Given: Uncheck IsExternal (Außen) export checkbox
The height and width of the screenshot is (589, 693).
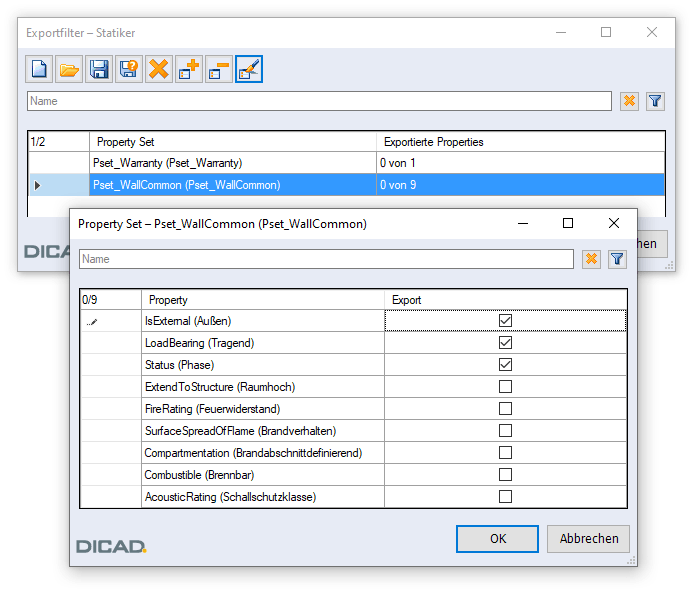Looking at the screenshot, I should 505,321.
